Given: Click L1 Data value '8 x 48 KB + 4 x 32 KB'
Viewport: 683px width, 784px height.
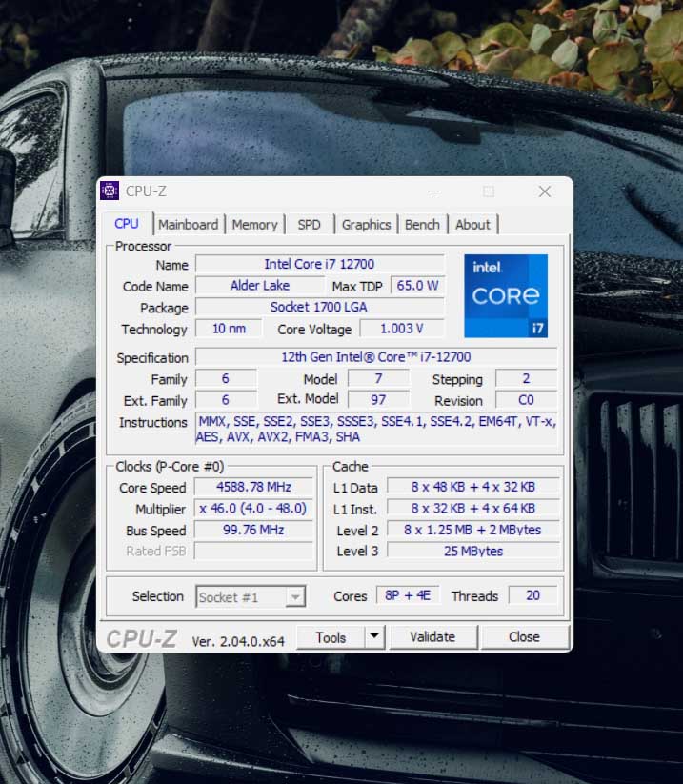Looking at the screenshot, I should (473, 487).
